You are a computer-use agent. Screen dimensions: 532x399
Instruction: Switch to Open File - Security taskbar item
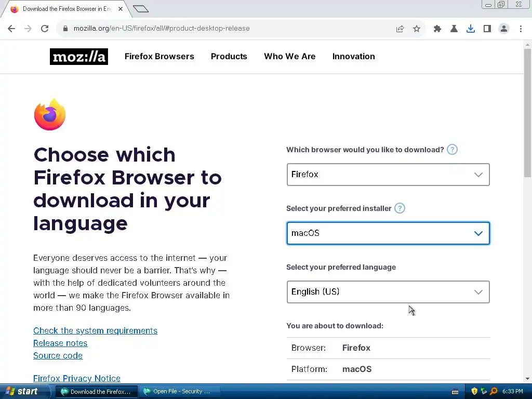tap(179, 392)
